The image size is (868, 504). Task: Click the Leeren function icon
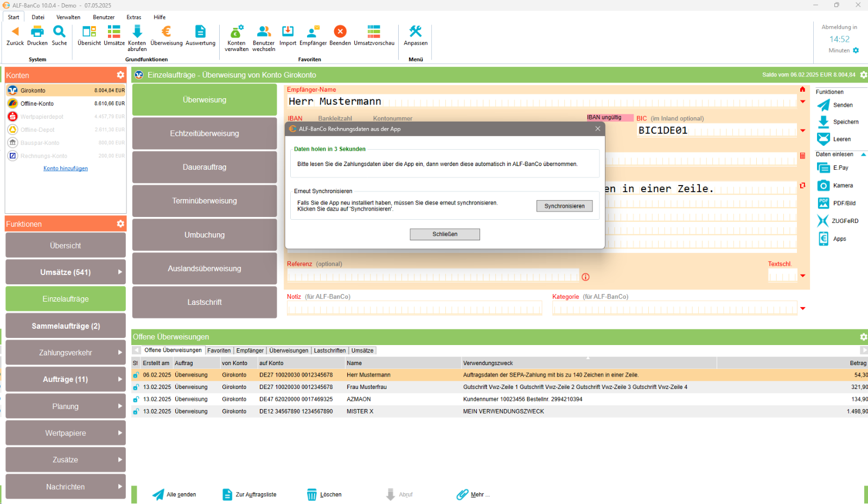coord(824,139)
